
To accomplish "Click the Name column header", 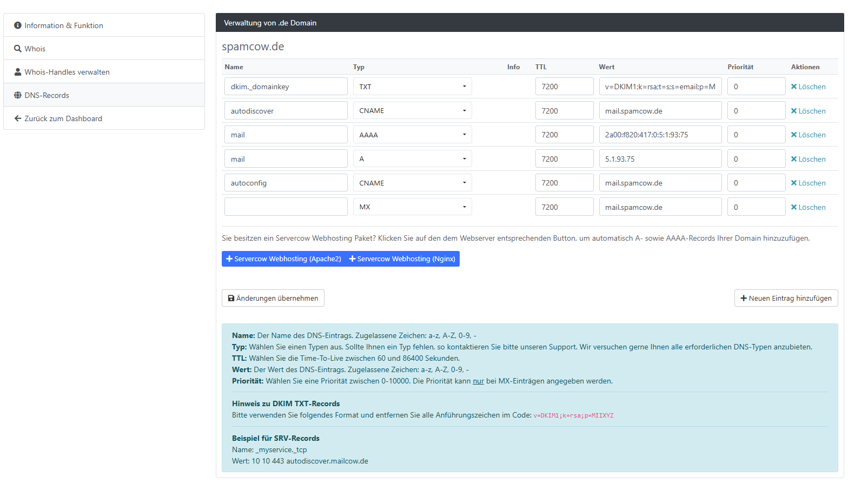I will coord(234,67).
